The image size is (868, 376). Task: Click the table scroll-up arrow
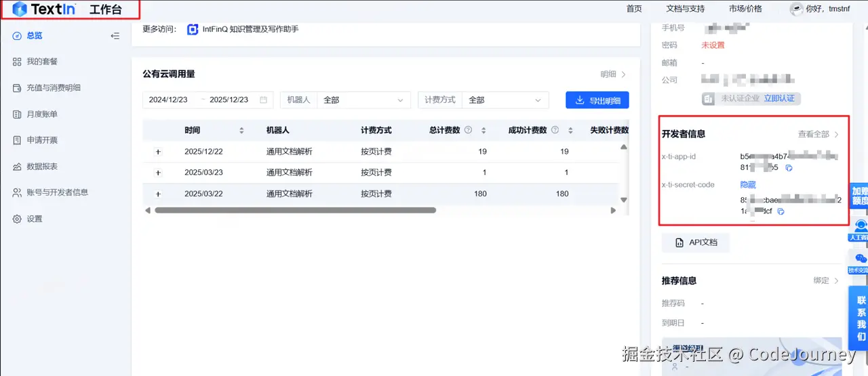point(624,146)
